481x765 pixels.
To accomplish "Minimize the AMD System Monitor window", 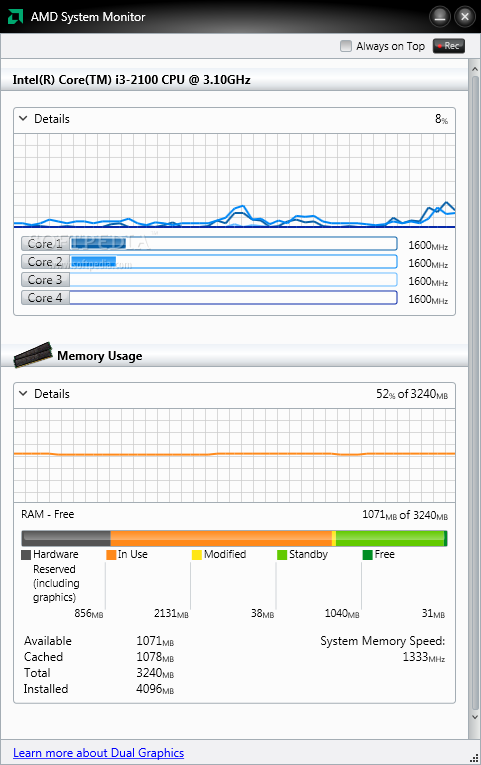I will pos(440,17).
